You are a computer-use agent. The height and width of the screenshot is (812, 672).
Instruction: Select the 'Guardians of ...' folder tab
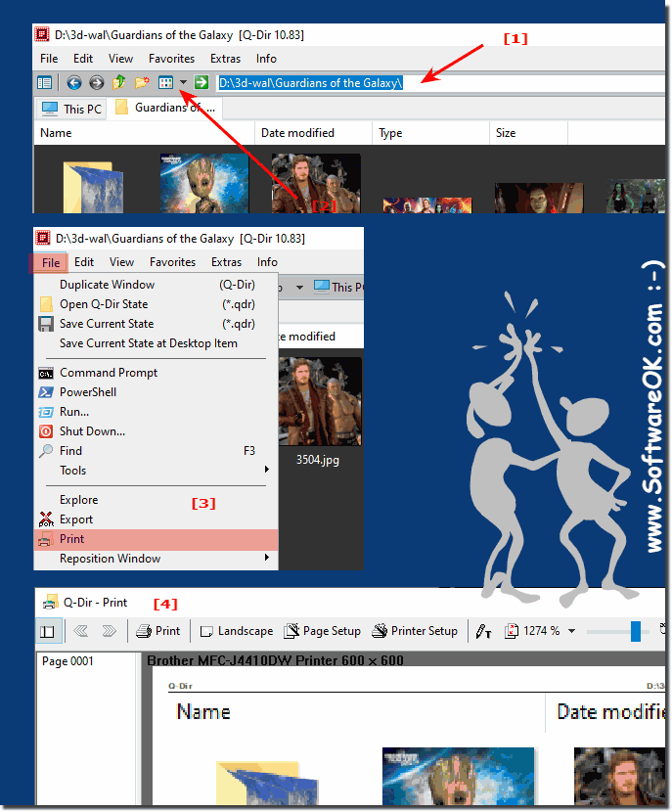coord(165,108)
